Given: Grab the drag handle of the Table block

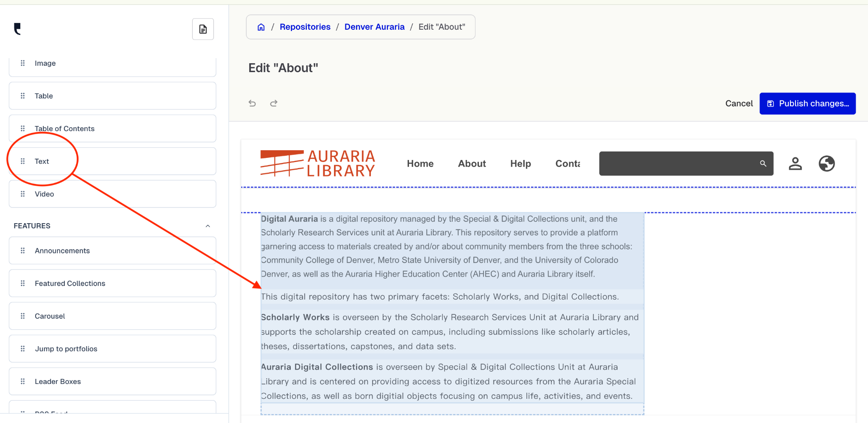Looking at the screenshot, I should (23, 96).
